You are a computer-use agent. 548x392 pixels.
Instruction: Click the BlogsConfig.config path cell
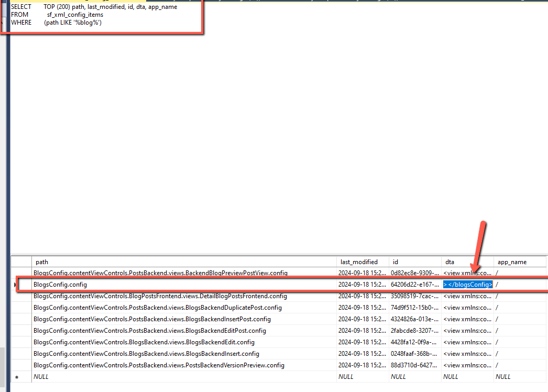184,285
